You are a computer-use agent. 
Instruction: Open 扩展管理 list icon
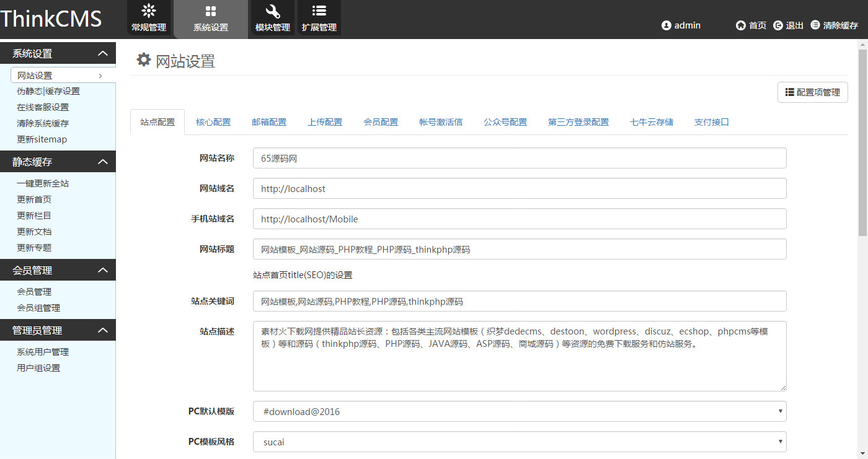(x=319, y=11)
